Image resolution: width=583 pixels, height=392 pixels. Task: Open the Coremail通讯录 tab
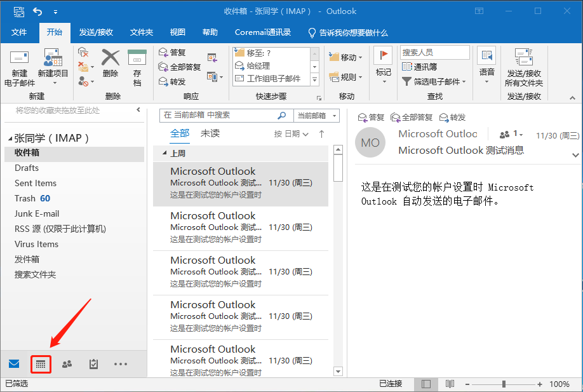click(x=263, y=32)
